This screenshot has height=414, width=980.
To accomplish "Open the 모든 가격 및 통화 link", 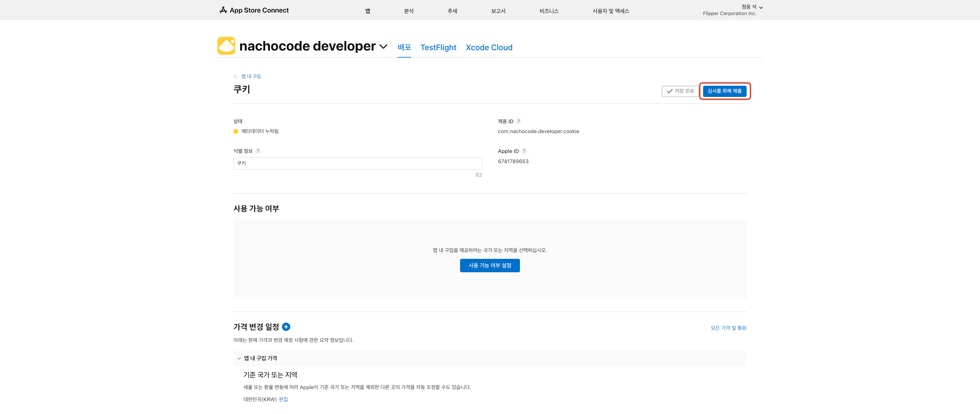I will 728,328.
